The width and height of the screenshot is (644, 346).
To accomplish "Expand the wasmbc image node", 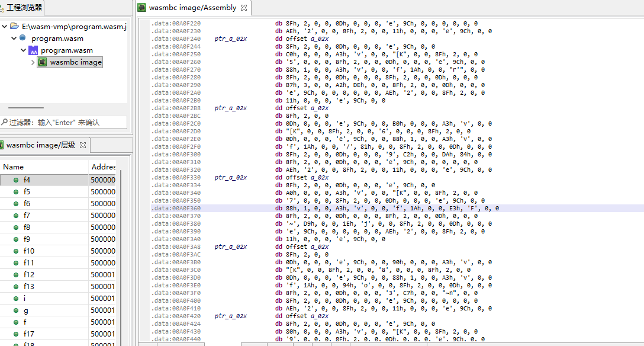I will pyautogui.click(x=33, y=62).
